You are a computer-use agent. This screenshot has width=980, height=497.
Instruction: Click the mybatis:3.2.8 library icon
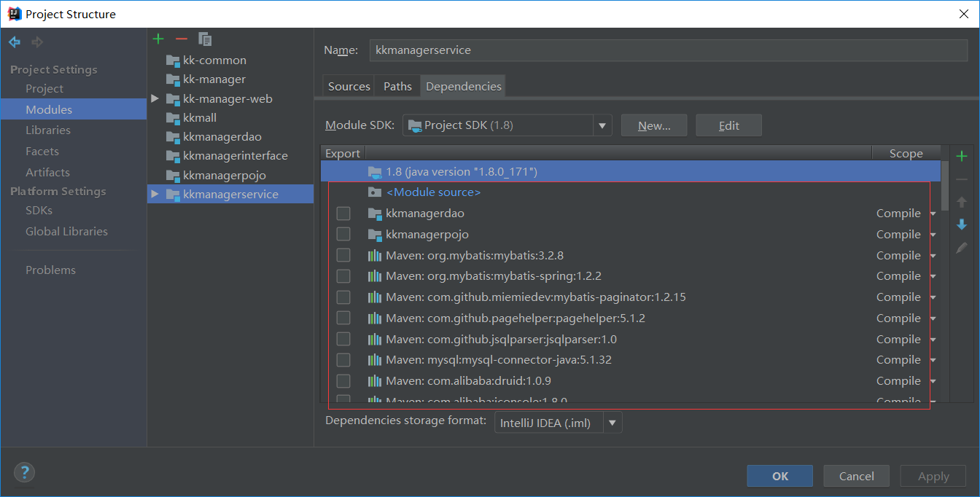[375, 256]
